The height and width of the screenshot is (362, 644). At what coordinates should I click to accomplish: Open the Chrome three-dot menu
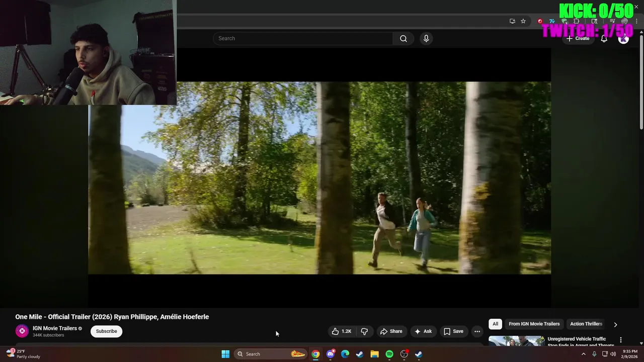637,21
